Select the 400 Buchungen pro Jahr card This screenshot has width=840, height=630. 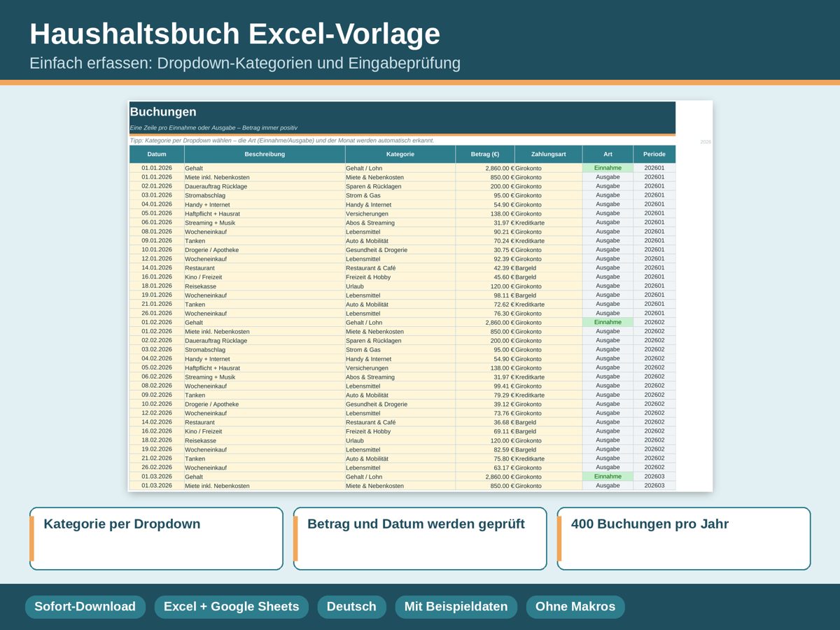pos(684,538)
